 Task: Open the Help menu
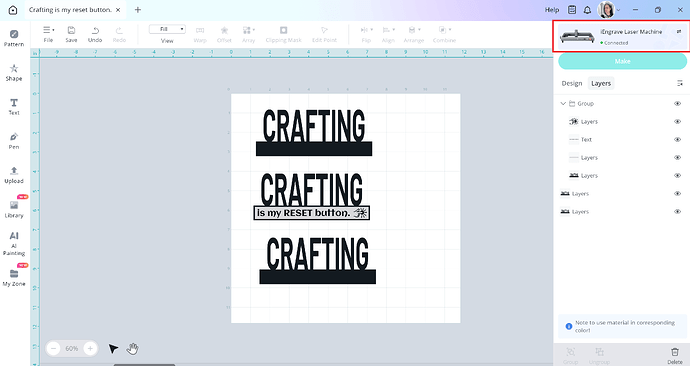tap(552, 10)
